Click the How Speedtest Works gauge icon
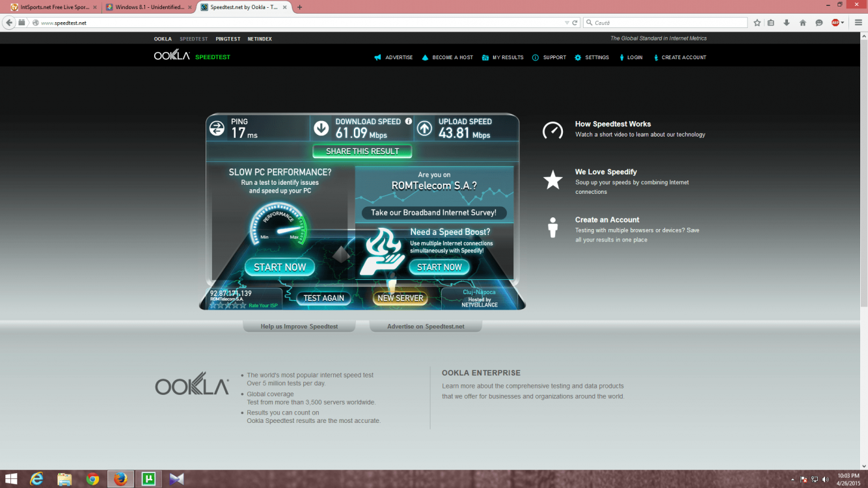Viewport: 868px width, 488px height. pos(553,130)
